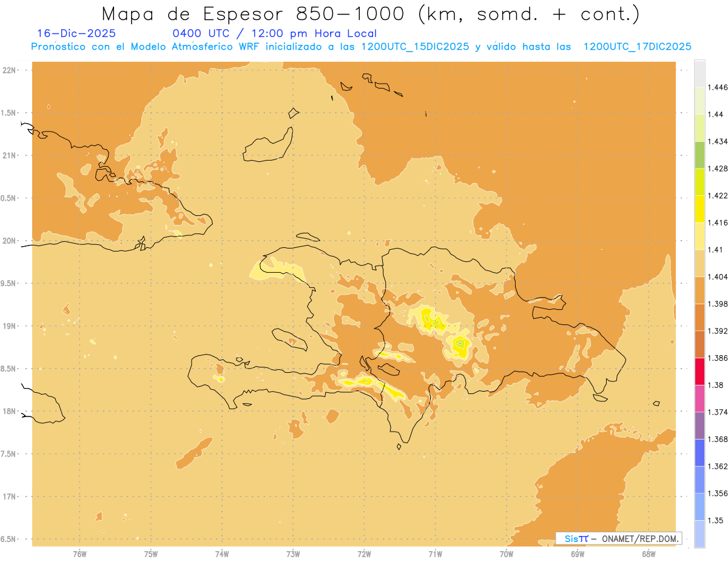
Task: Click the longitude axis label 72W
Action: coord(364,554)
